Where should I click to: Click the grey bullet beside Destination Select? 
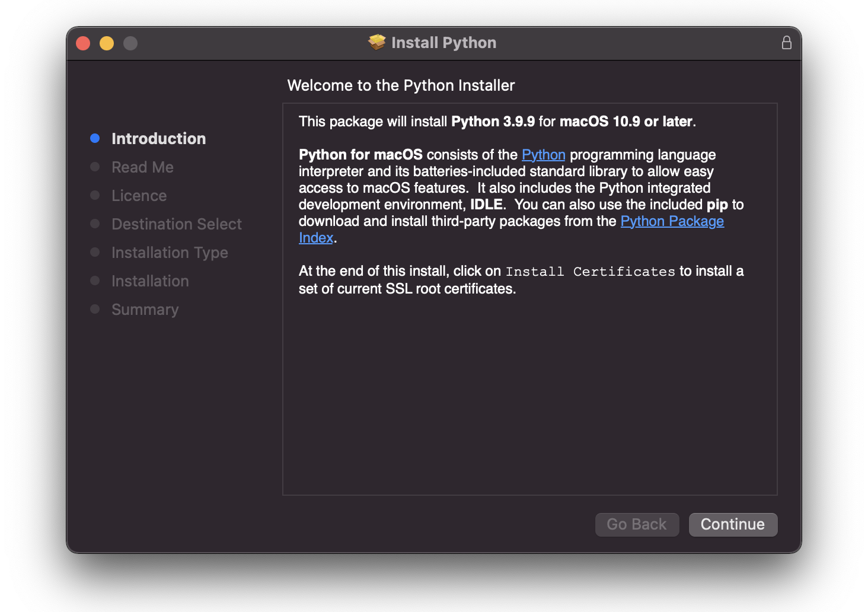tap(95, 224)
